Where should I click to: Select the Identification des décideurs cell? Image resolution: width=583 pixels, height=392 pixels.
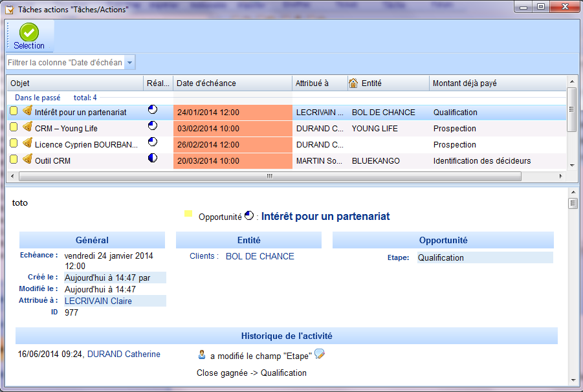[x=482, y=161]
